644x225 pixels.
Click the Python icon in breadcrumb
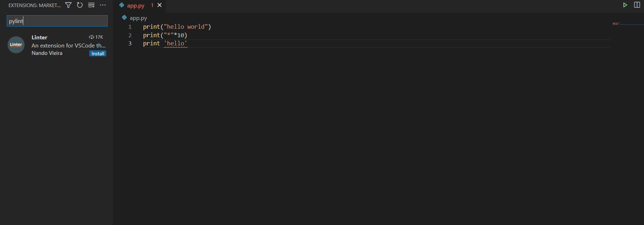(x=124, y=18)
